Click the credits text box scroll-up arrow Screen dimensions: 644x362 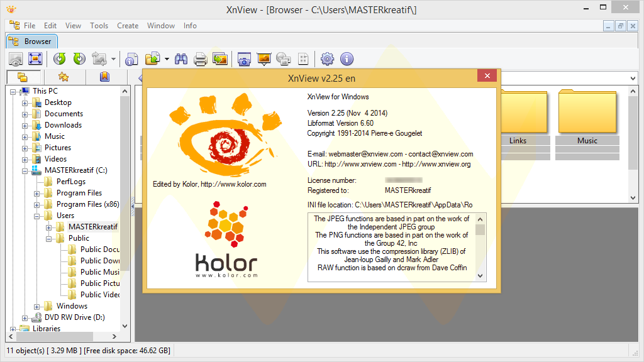(480, 219)
